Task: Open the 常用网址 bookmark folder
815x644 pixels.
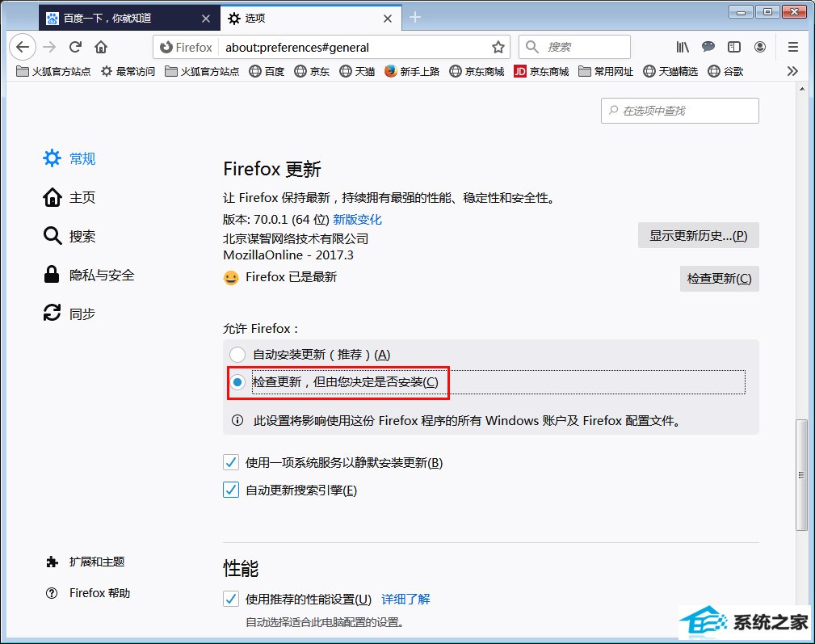Action: coord(606,71)
